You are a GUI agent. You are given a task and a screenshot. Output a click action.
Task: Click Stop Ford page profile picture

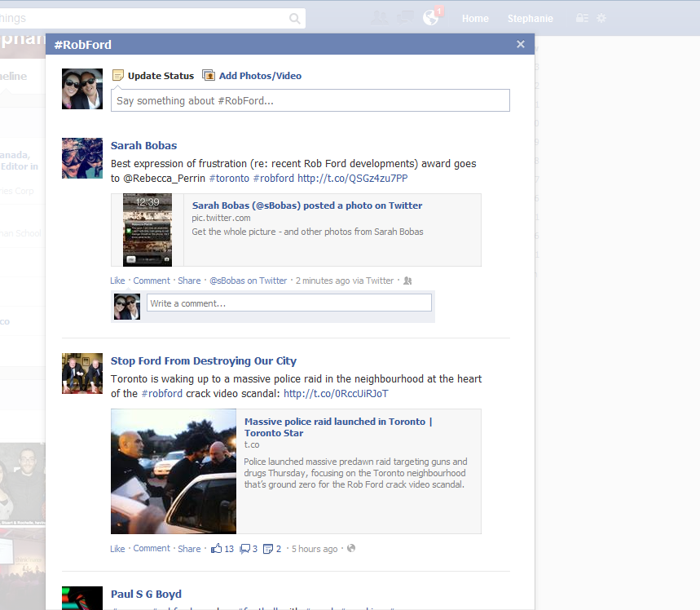point(82,374)
